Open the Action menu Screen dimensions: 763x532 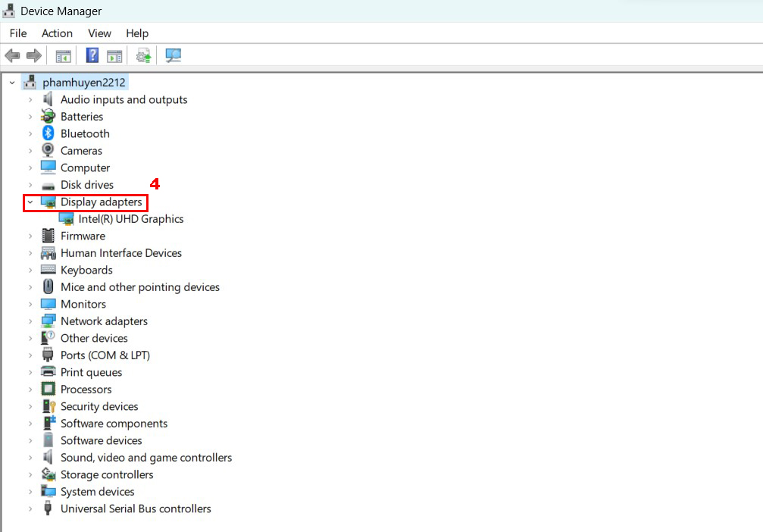click(57, 33)
